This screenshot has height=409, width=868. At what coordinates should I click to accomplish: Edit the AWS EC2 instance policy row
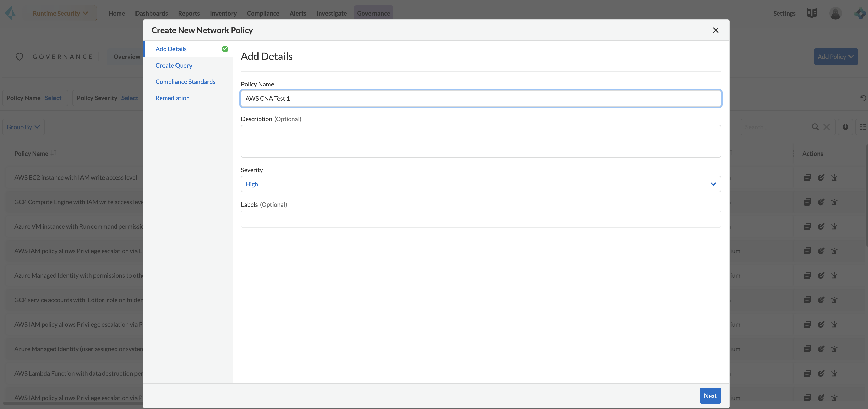(821, 177)
